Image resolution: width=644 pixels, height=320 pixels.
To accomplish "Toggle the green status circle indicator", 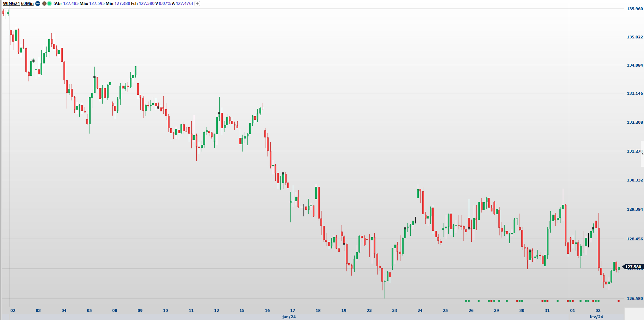I will pos(49,4).
